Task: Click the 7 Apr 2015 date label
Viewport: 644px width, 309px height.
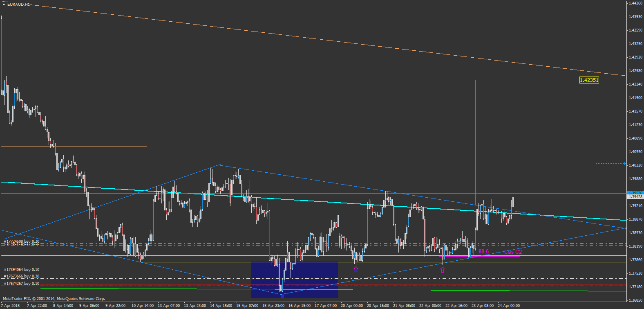Action: [x=10, y=305]
